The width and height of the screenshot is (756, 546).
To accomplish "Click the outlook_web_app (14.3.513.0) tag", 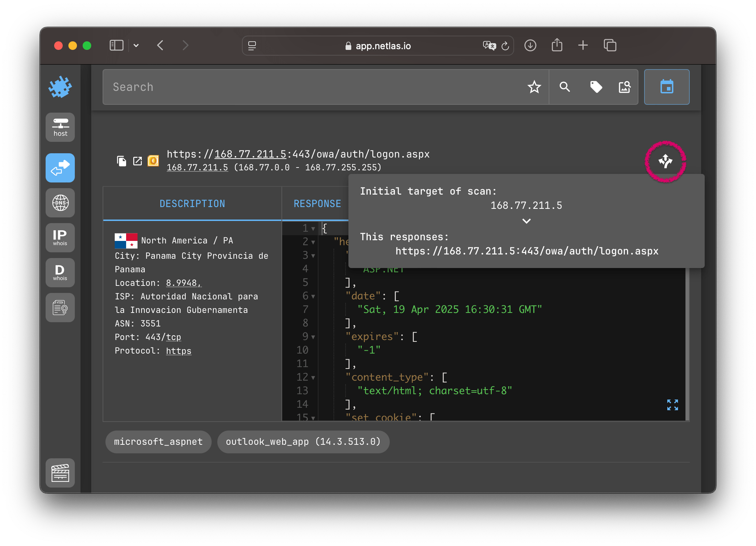I will pos(303,442).
